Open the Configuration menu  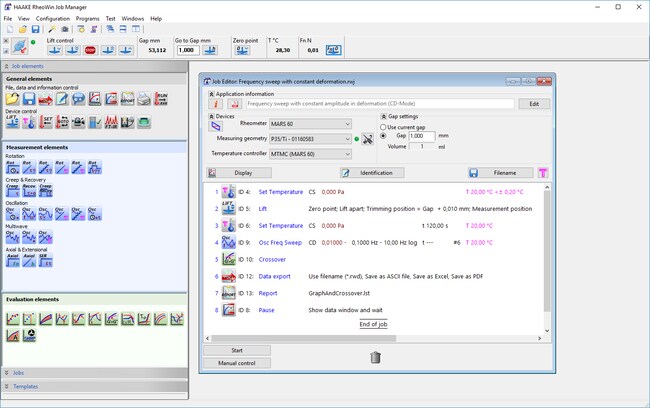point(53,19)
